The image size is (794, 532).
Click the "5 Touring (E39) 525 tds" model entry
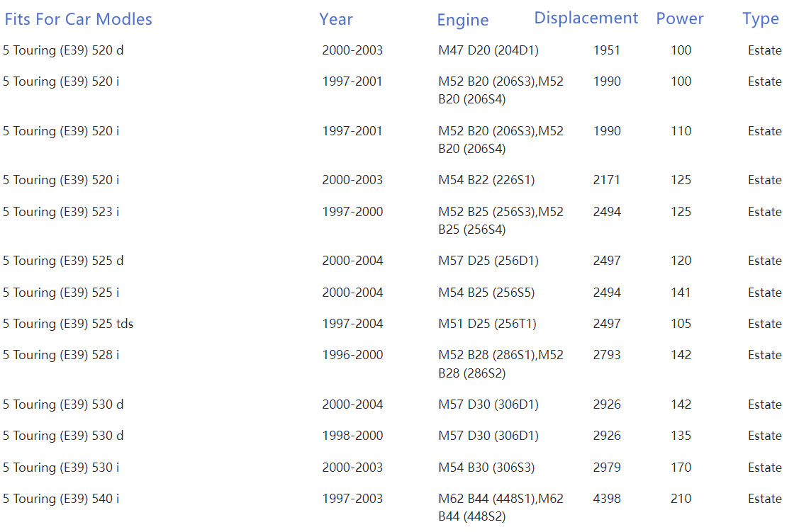tap(68, 324)
